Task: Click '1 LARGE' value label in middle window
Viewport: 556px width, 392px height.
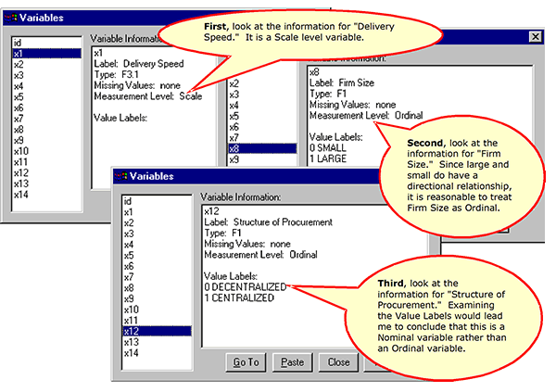Action: [328, 158]
